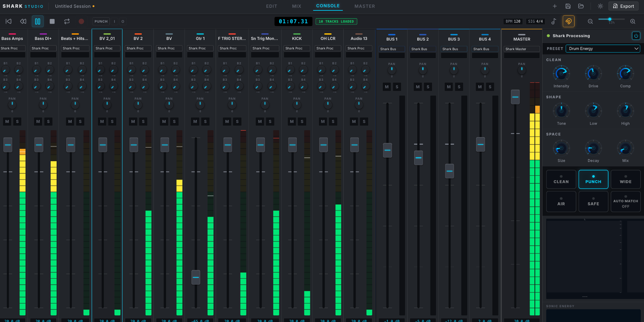Click the rewind transport icon

coord(23,21)
